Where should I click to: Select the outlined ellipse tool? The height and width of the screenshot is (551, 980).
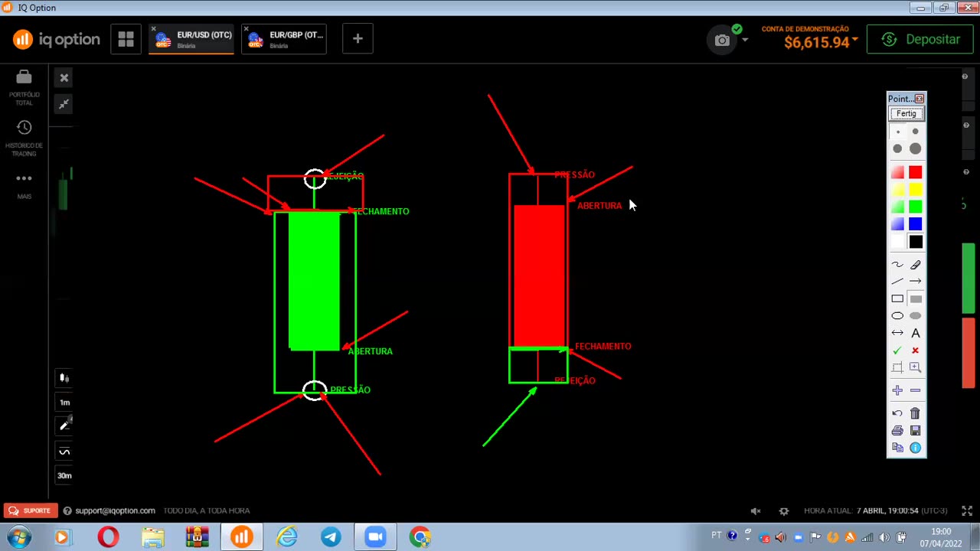pos(898,315)
